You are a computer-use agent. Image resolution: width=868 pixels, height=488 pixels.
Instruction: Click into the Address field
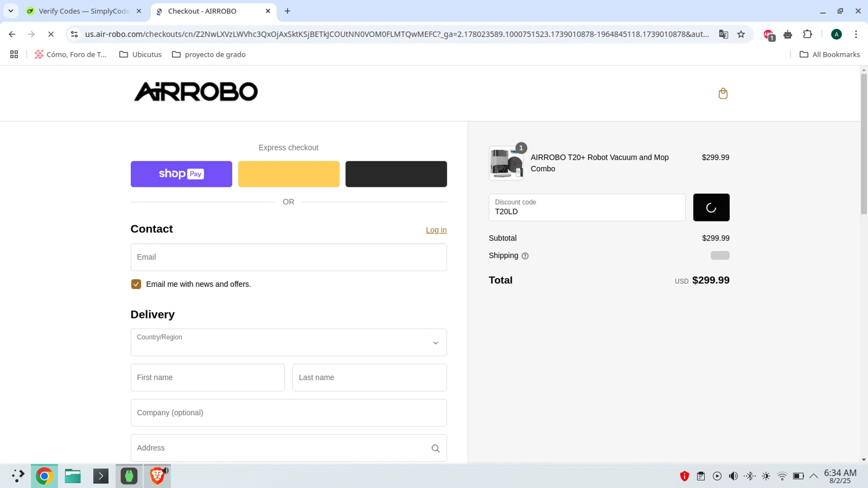coord(288,448)
